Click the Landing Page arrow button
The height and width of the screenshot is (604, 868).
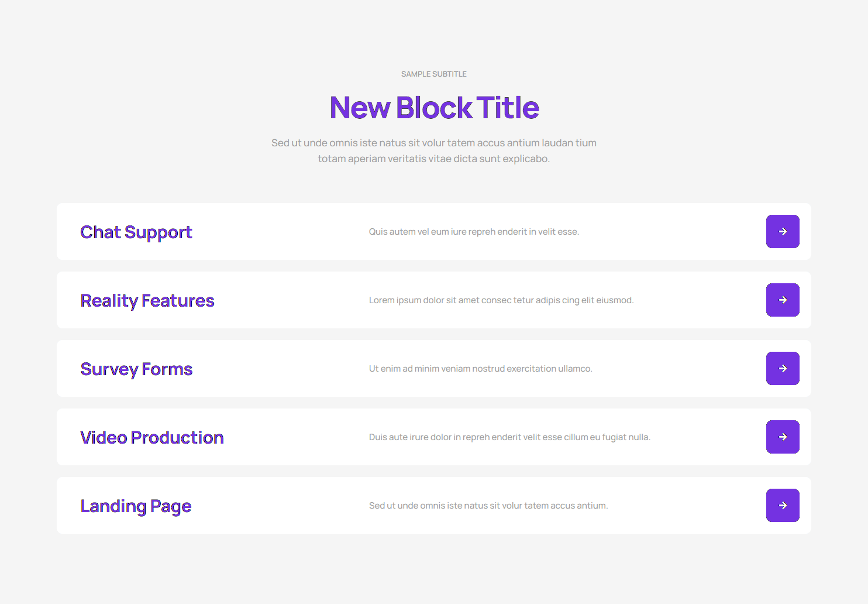(x=783, y=506)
